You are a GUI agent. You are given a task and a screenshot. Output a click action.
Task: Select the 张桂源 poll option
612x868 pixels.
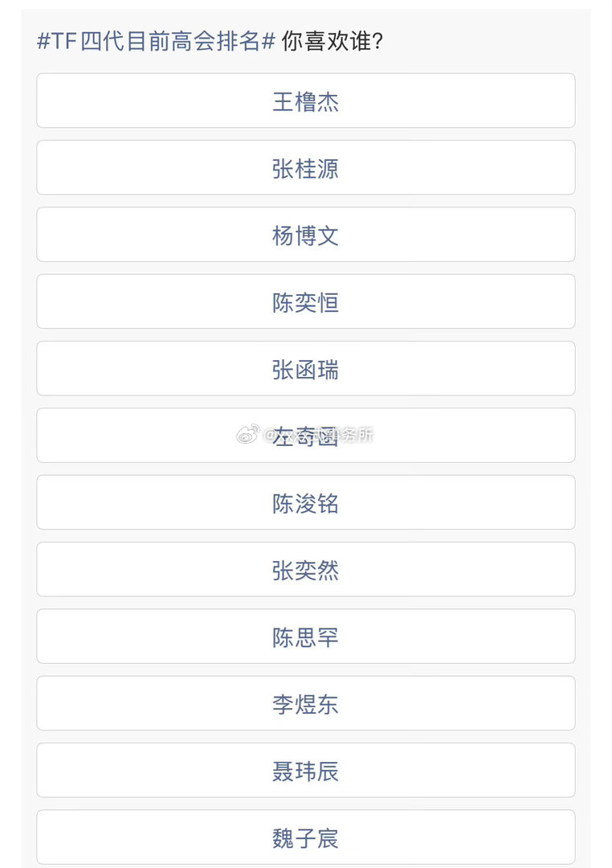click(306, 168)
